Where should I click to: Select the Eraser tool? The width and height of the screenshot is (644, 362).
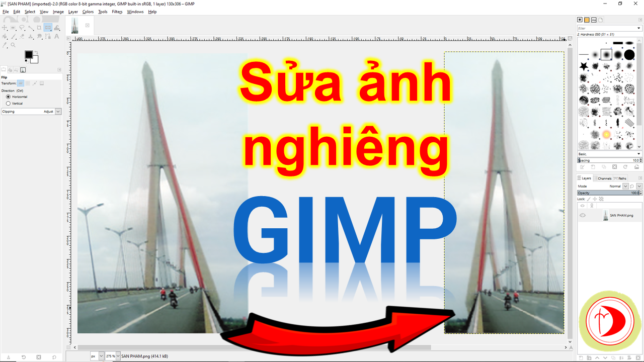click(x=22, y=36)
